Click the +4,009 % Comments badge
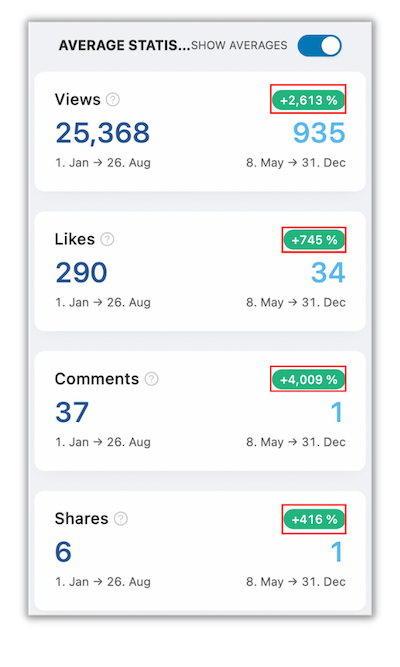The height and width of the screenshot is (667, 400). [309, 379]
